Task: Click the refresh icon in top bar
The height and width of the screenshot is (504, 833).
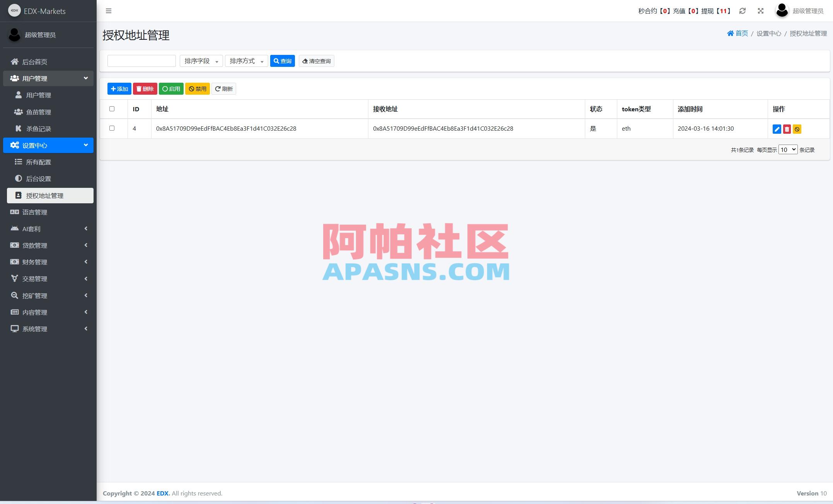Action: coord(742,11)
